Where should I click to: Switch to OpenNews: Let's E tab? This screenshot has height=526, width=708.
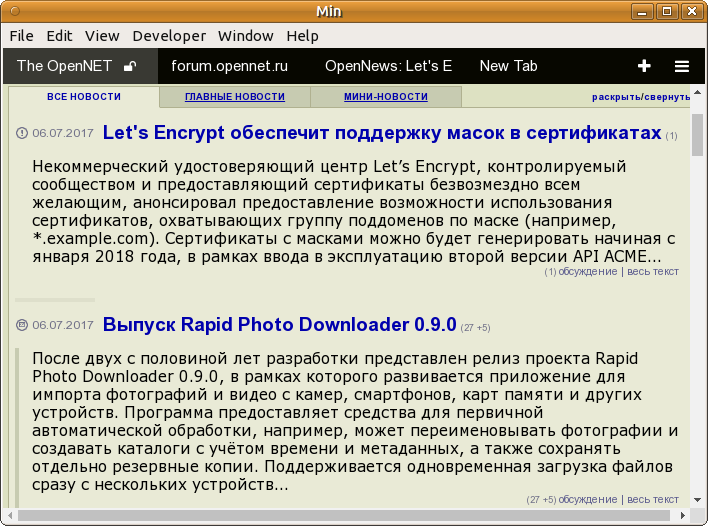click(x=388, y=66)
